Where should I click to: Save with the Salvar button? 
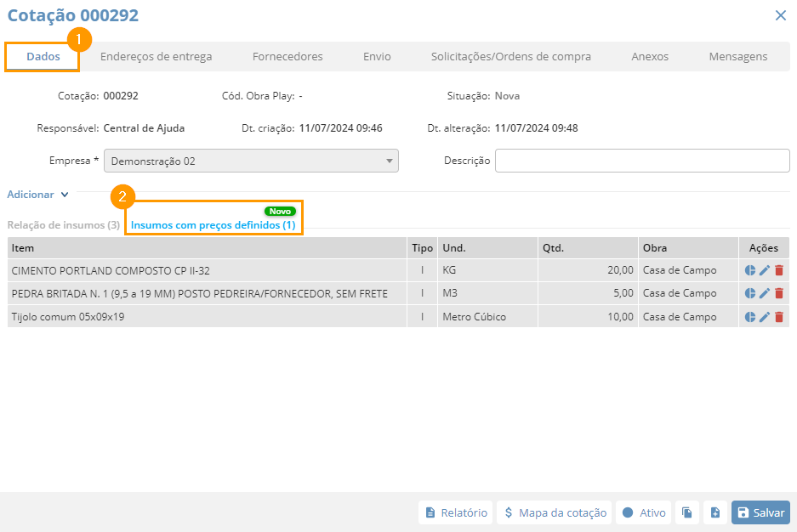point(761,512)
